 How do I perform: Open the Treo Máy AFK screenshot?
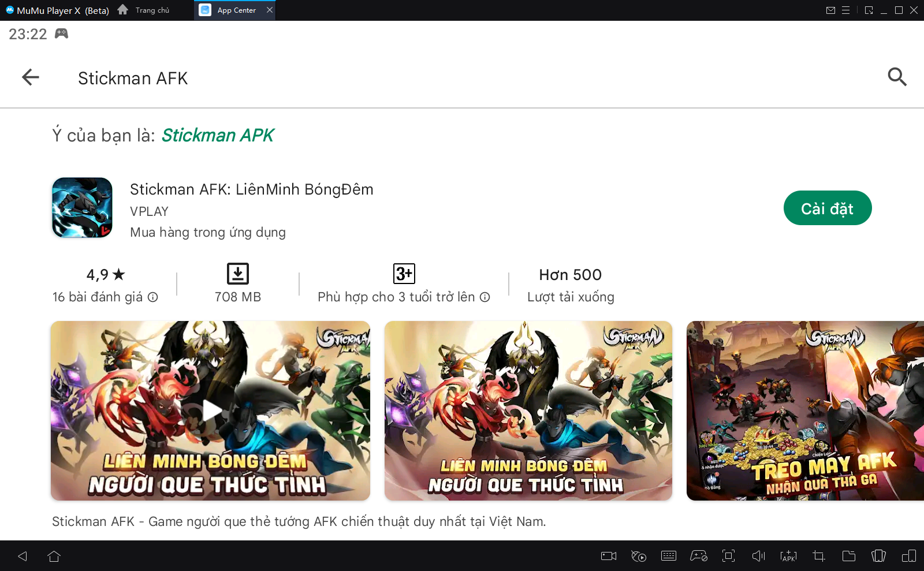(805, 410)
